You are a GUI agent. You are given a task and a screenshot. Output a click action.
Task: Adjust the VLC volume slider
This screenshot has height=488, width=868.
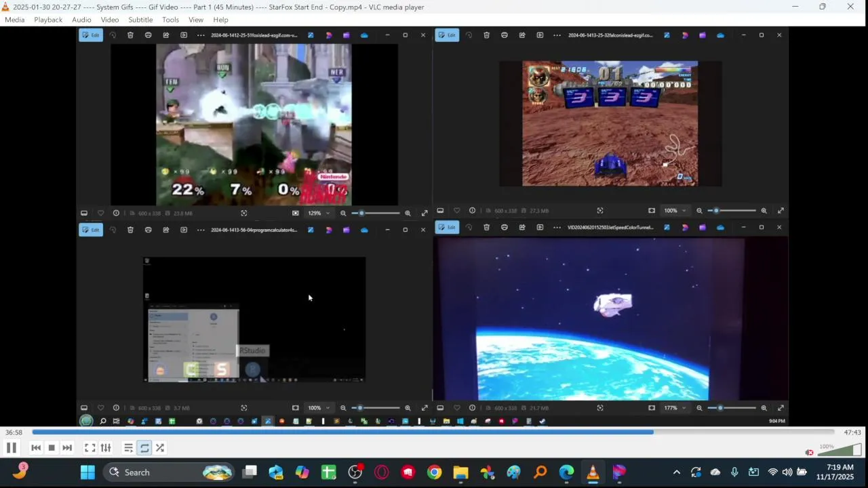tap(840, 450)
